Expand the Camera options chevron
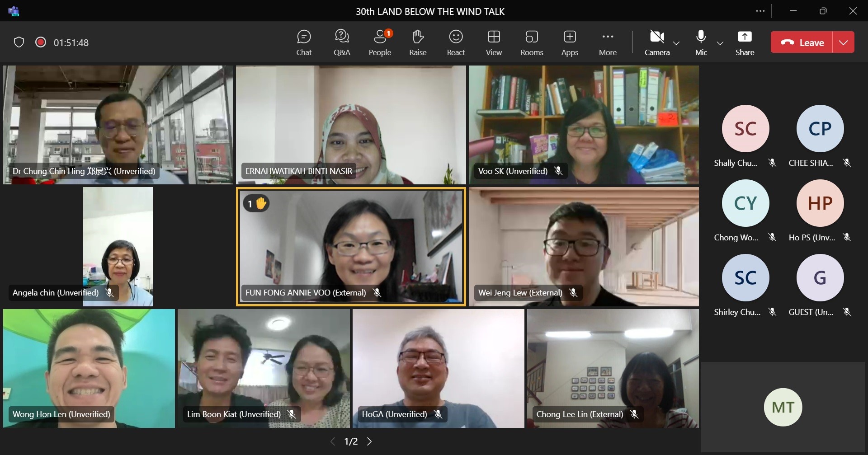Image resolution: width=868 pixels, height=455 pixels. pos(676,43)
